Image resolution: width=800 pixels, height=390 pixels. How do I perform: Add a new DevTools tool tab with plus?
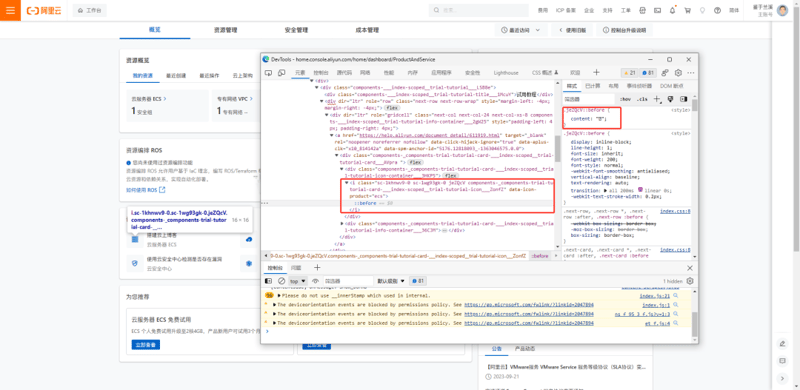click(x=596, y=72)
